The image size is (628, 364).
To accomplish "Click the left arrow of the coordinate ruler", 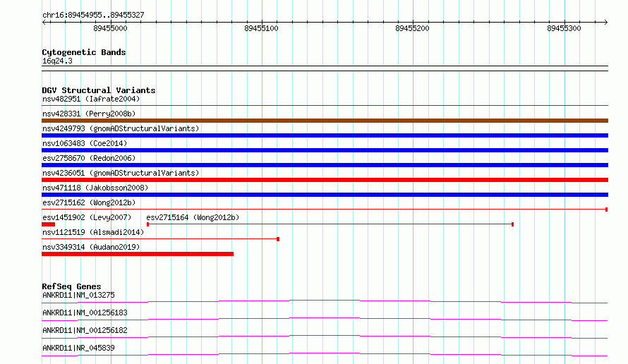I will [44, 22].
